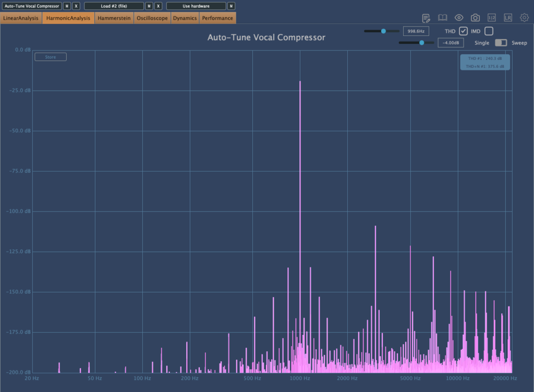Open settings with the gear icon

tap(524, 18)
